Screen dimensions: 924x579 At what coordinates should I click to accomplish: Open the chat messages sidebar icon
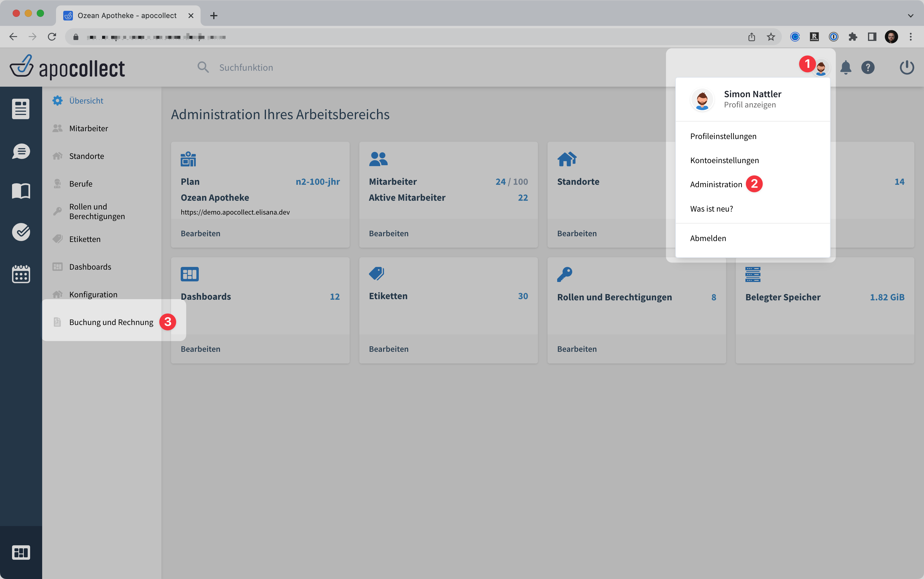tap(21, 151)
